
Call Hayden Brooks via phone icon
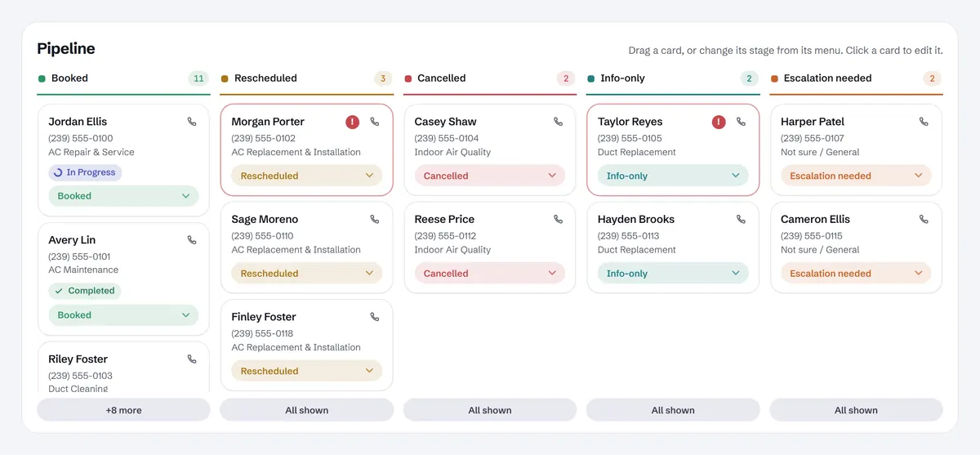pos(742,220)
